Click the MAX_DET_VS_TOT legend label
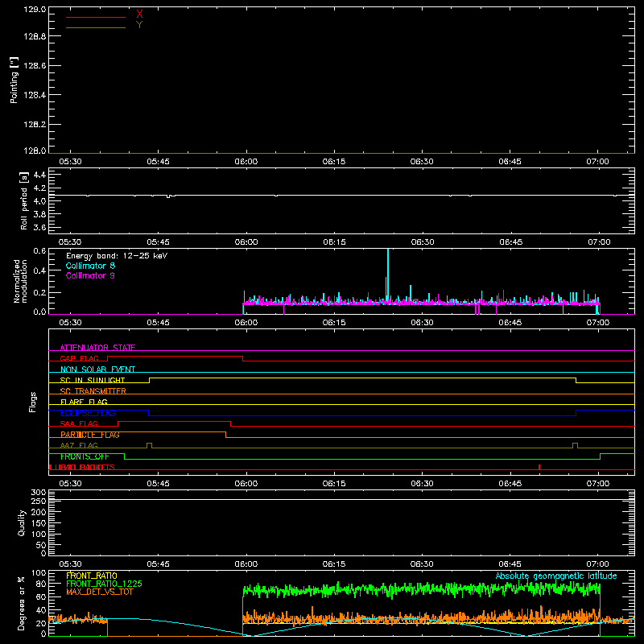The height and width of the screenshot is (644, 644). point(99,592)
